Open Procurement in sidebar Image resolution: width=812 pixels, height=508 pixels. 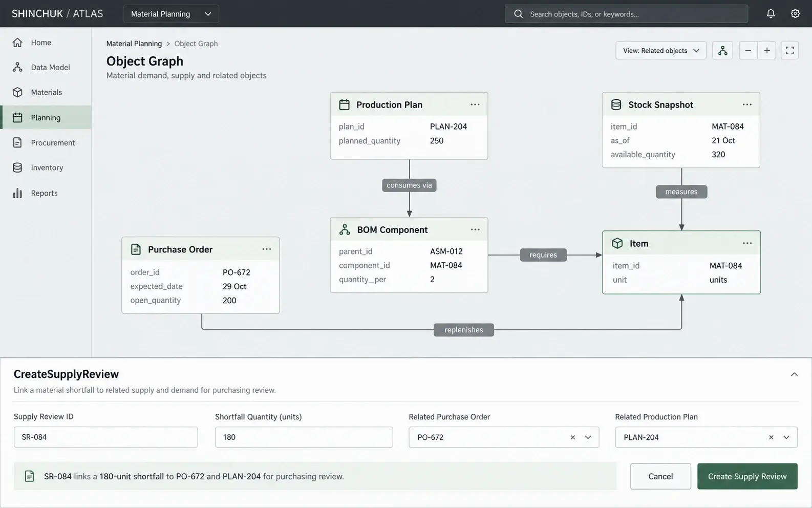click(x=46, y=142)
